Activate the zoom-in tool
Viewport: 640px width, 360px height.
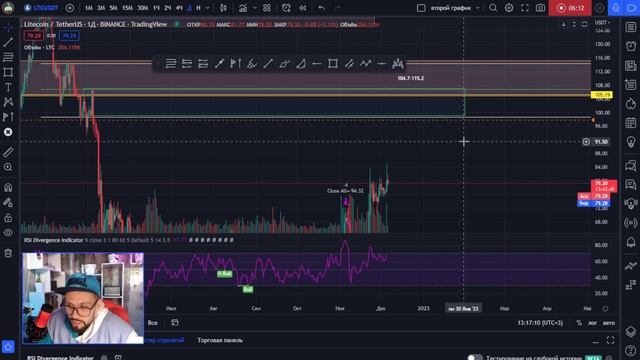pos(8,167)
